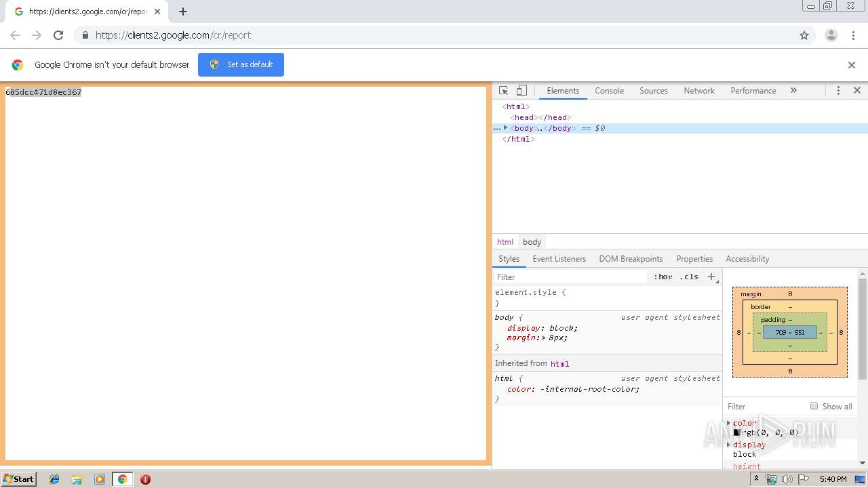Expand the computed display property
This screenshot has width=868, height=488.
[x=729, y=445]
